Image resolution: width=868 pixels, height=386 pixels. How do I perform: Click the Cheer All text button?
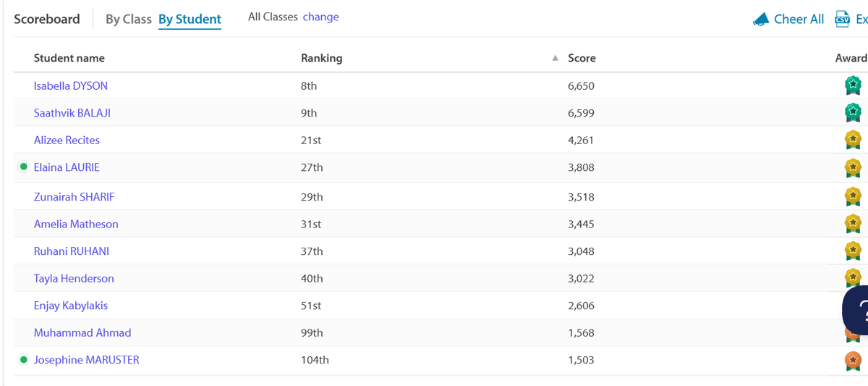click(x=799, y=20)
